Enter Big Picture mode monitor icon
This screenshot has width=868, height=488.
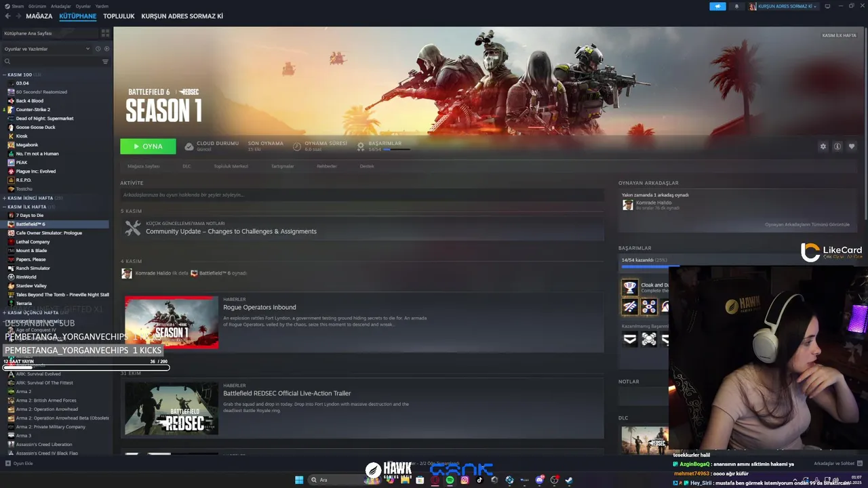coord(827,6)
